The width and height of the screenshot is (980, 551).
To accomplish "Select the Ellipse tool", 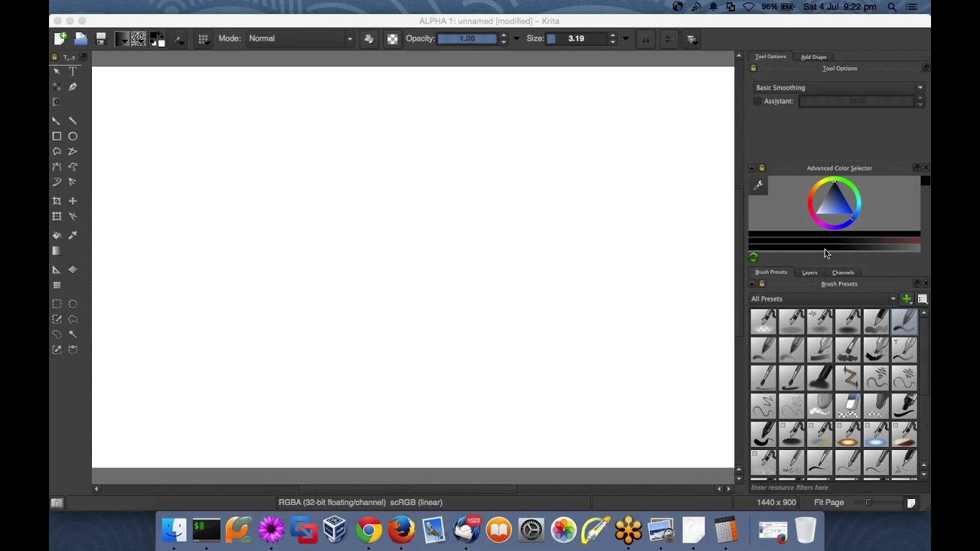I will tap(73, 136).
